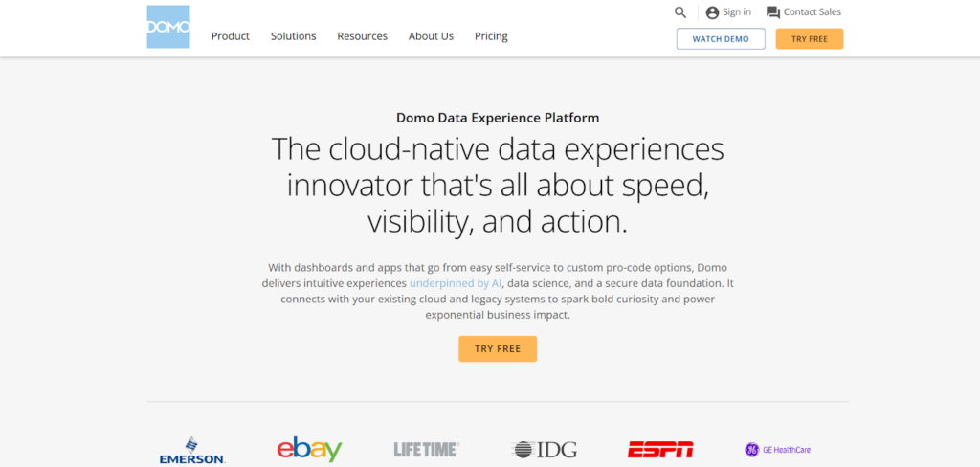Click the IDG customer logo
The image size is (980, 467).
[x=544, y=450]
